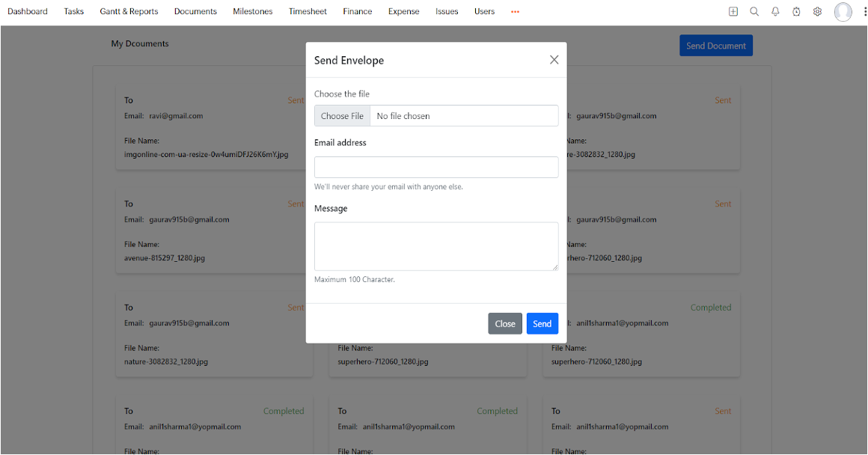
Task: Open settings using the gear icon
Action: (x=817, y=11)
